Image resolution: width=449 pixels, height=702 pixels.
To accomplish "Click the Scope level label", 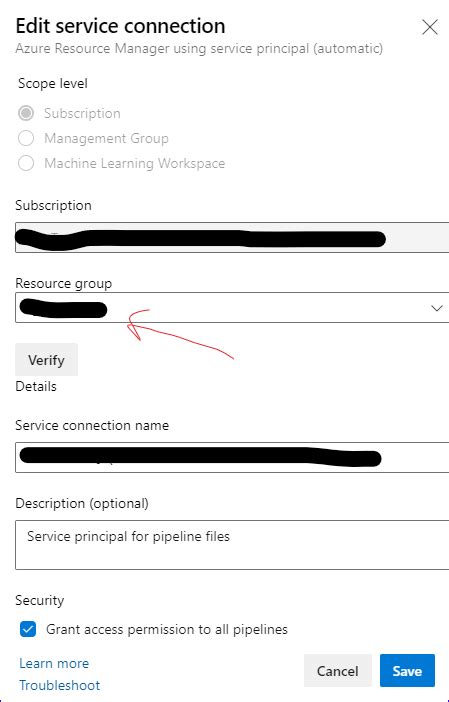I will pyautogui.click(x=53, y=84).
